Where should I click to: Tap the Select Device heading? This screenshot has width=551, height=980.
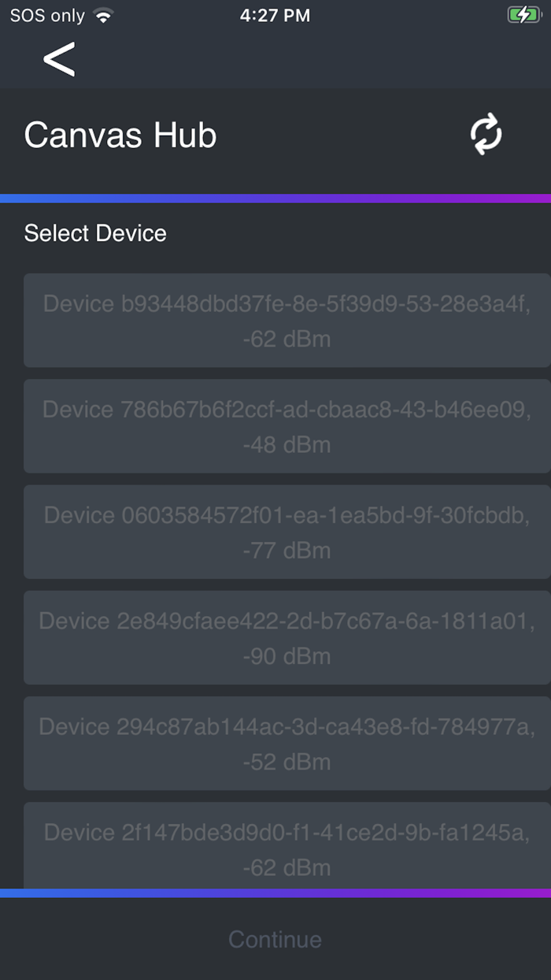tap(96, 233)
